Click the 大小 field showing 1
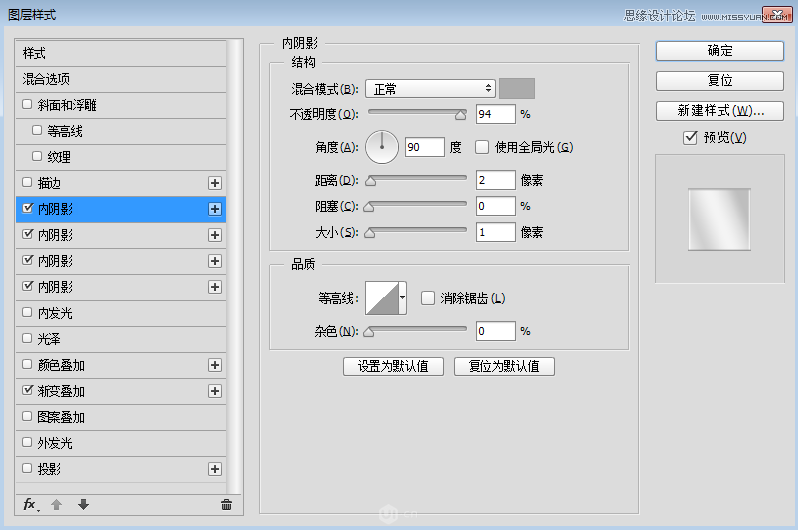 496,232
